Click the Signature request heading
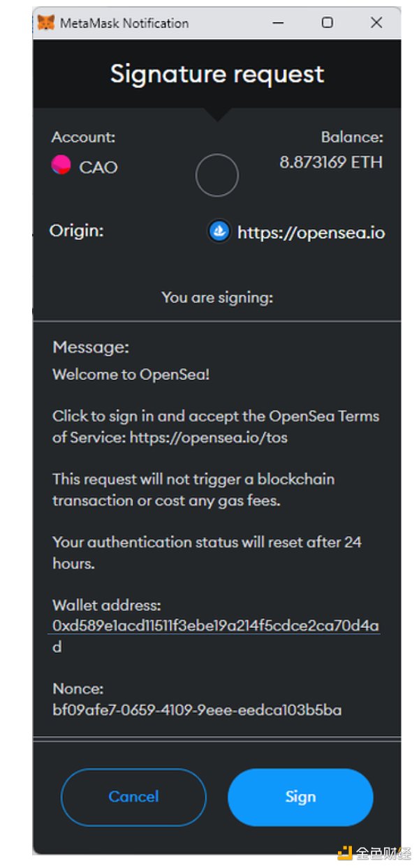 coord(217,74)
